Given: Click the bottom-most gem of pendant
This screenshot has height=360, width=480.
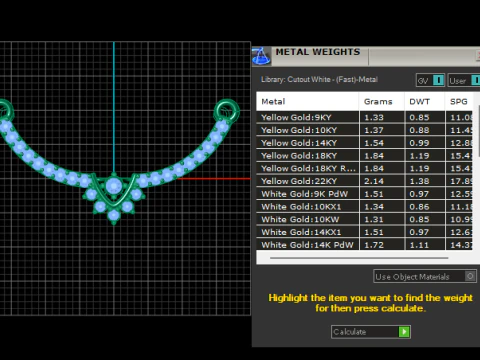Looking at the screenshot, I should pyautogui.click(x=114, y=215).
